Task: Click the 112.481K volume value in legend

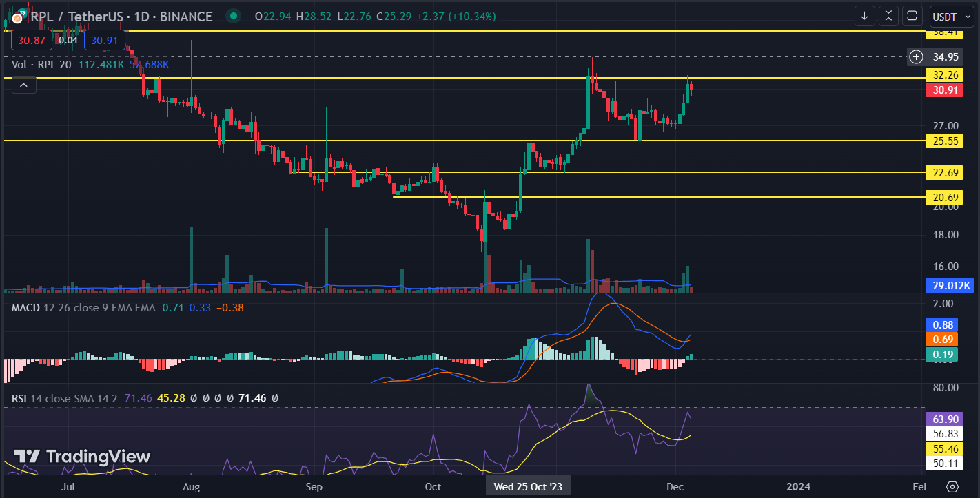Action: (x=102, y=65)
